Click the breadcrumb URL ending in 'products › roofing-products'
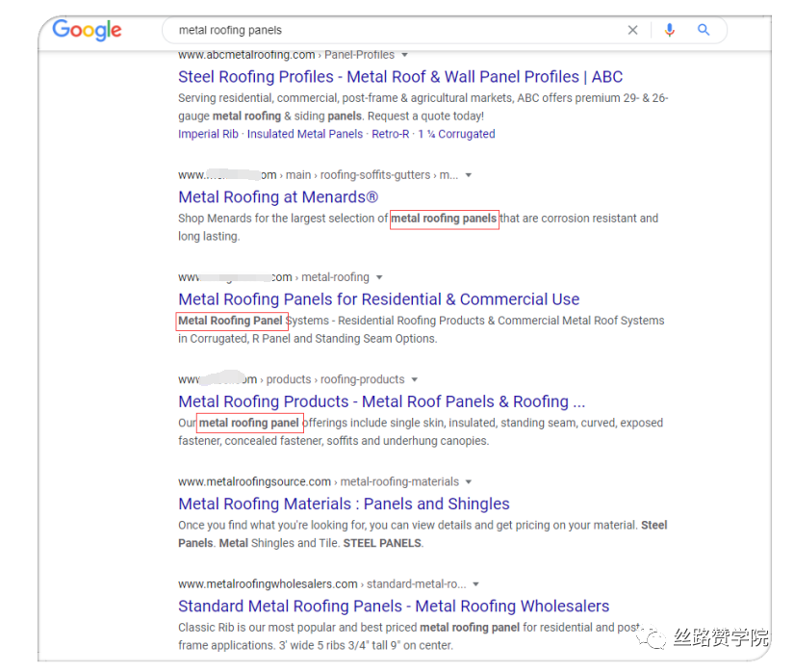Screen dimensions: 794x672 click(292, 379)
